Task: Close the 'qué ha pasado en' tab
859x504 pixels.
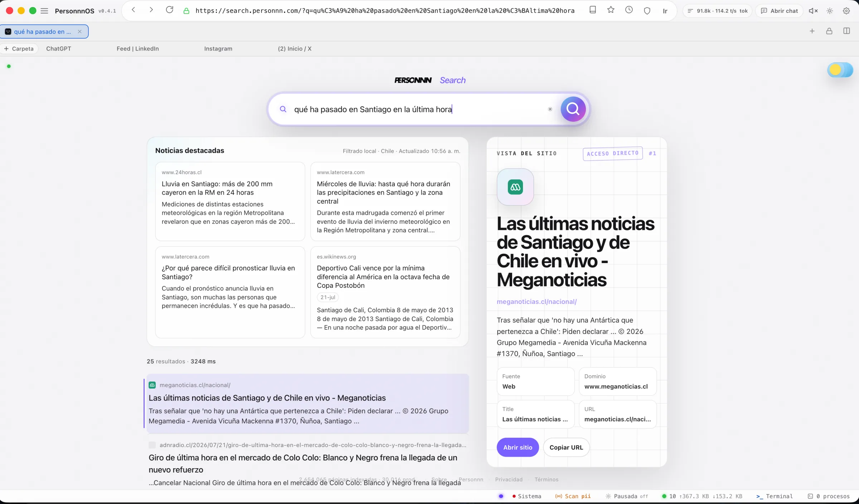Action: click(x=80, y=31)
